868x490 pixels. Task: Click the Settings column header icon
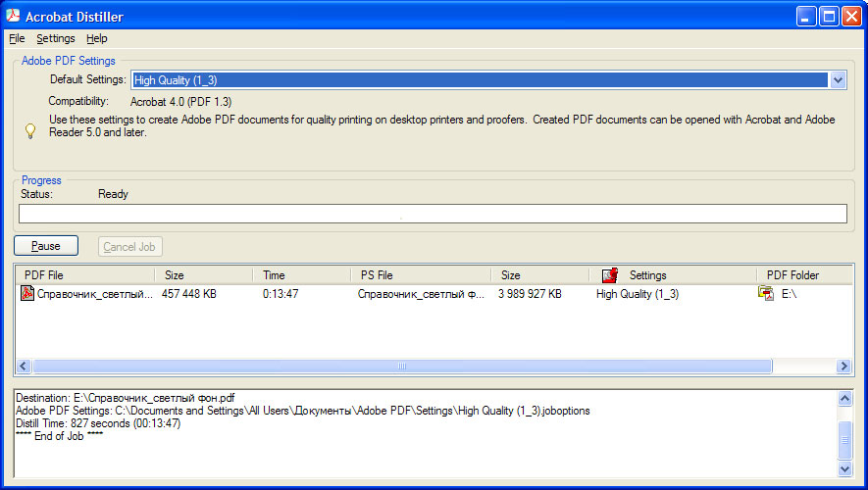(x=609, y=274)
